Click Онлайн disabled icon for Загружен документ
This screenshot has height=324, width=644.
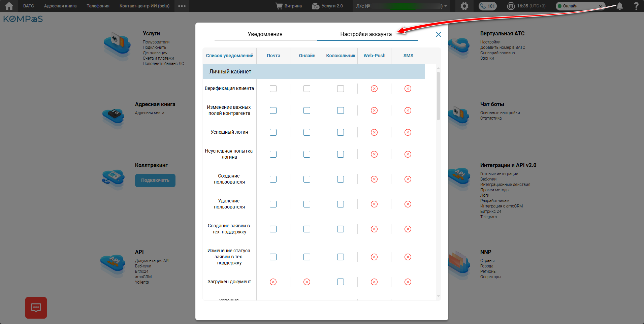(307, 282)
